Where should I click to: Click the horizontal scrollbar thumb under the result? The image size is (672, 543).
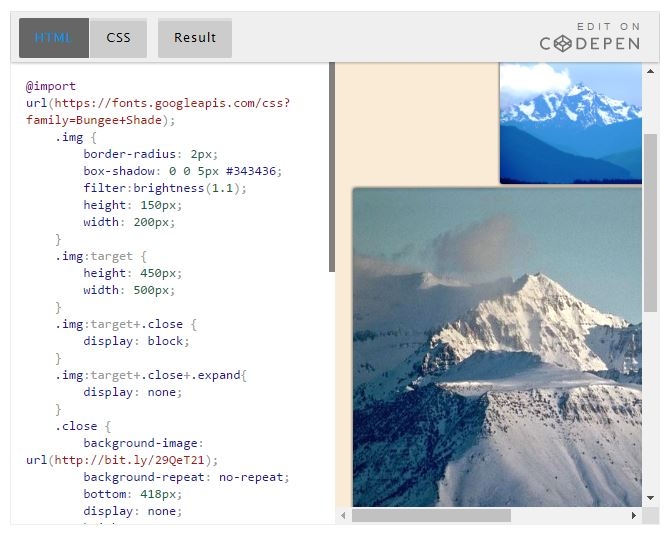[x=431, y=516]
